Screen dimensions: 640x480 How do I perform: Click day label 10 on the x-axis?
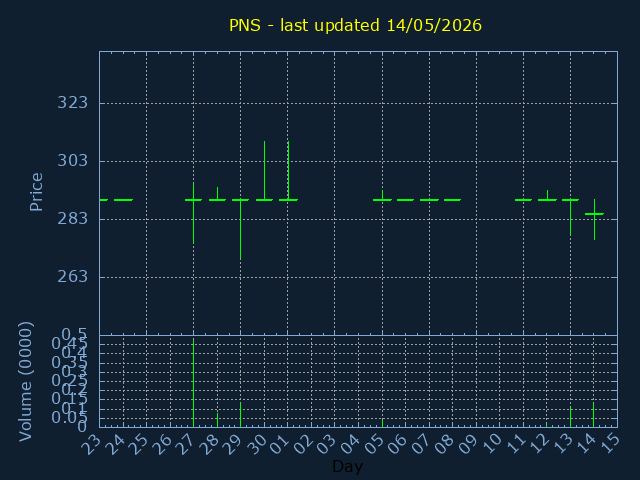click(x=492, y=444)
